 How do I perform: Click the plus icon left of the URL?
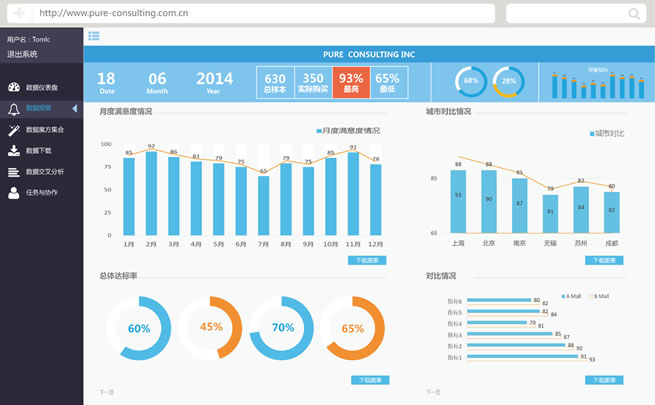18,14
